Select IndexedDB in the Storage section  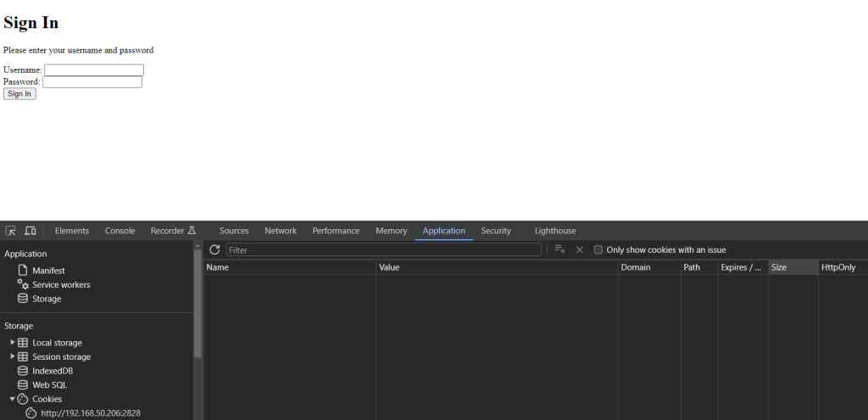(53, 371)
